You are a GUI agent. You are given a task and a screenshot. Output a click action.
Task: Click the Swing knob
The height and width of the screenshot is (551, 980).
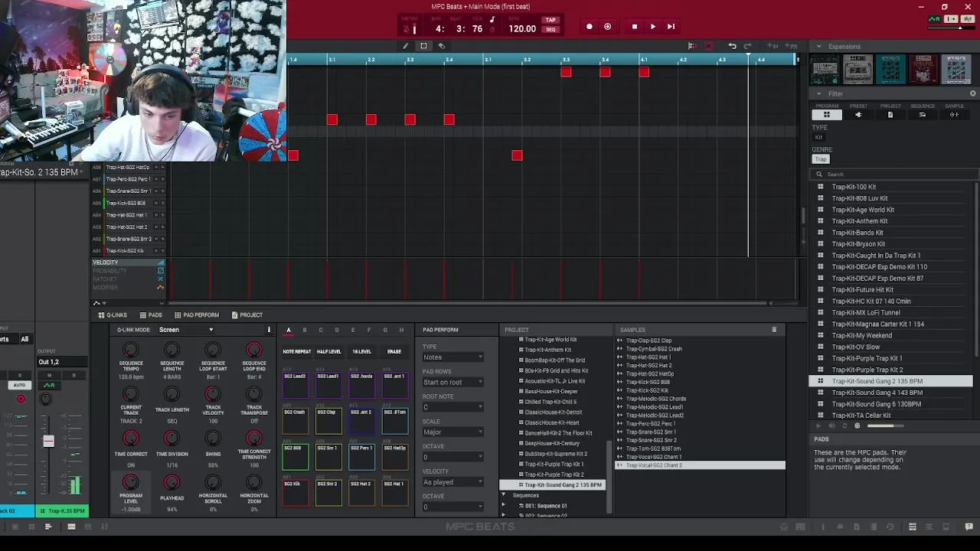pyautogui.click(x=213, y=439)
